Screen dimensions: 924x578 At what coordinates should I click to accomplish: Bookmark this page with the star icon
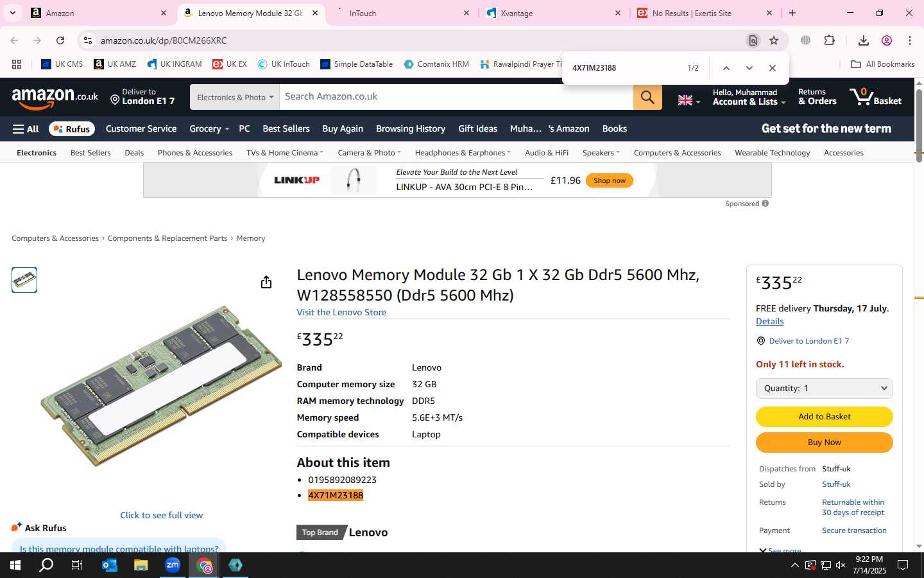(x=774, y=40)
